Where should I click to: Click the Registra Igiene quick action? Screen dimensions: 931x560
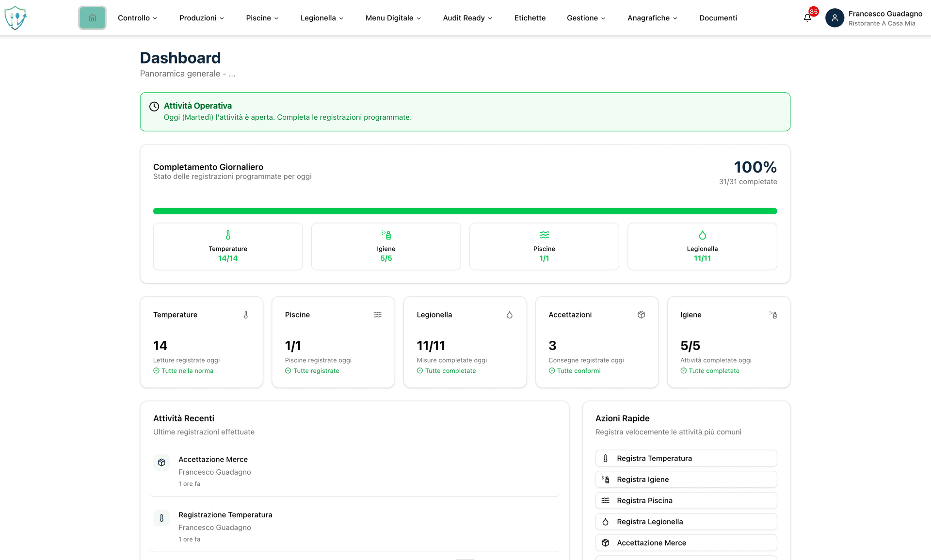point(686,479)
